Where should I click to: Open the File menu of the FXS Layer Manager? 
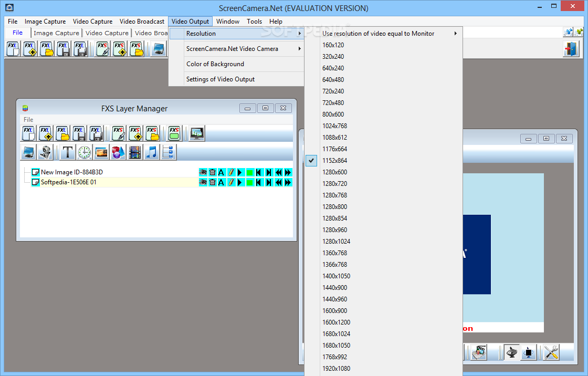pyautogui.click(x=28, y=119)
